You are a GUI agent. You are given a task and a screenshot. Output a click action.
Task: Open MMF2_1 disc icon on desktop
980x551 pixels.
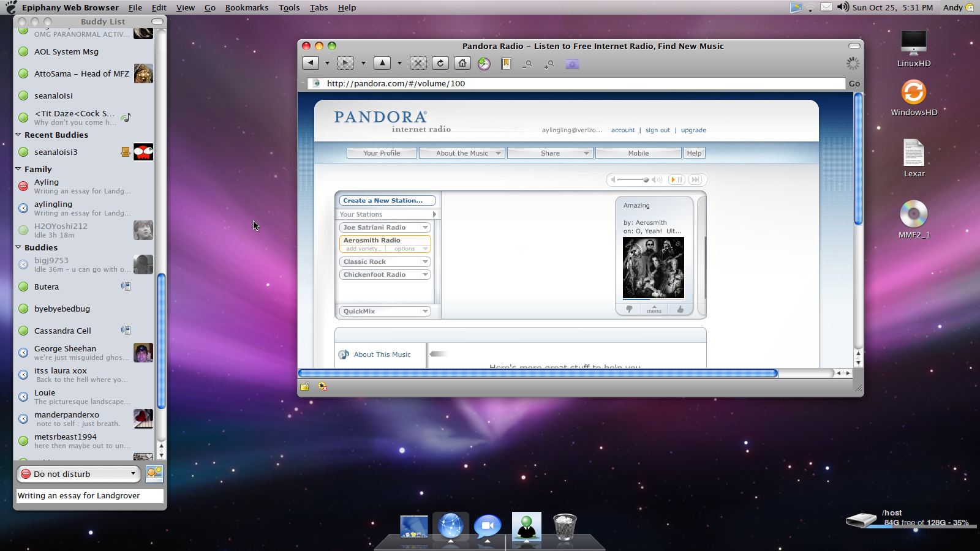pyautogui.click(x=914, y=214)
